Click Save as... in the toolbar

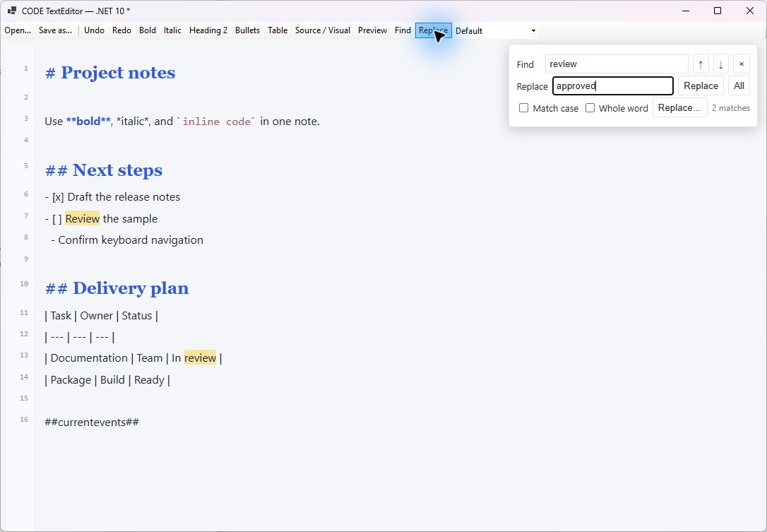coord(55,30)
